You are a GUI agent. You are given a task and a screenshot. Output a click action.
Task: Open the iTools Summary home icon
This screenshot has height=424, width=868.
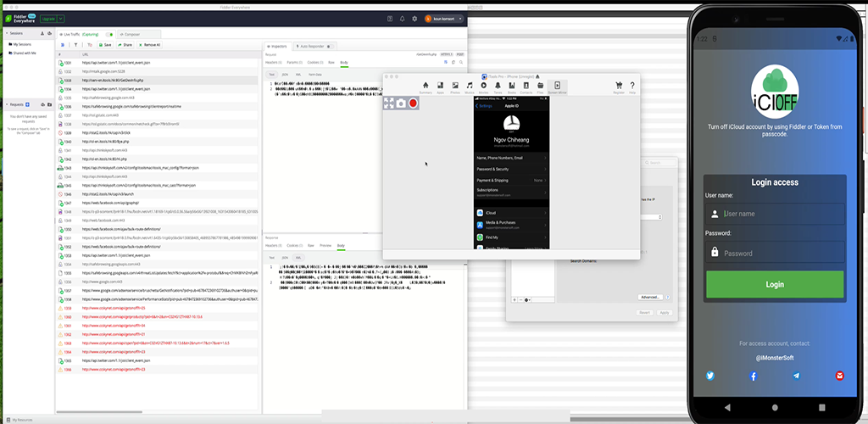(426, 87)
